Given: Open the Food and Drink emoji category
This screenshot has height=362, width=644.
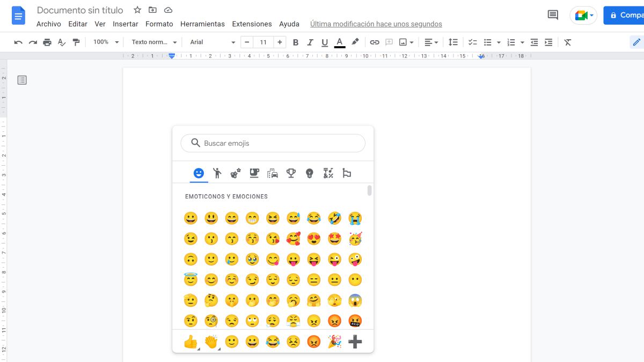Looking at the screenshot, I should [254, 173].
